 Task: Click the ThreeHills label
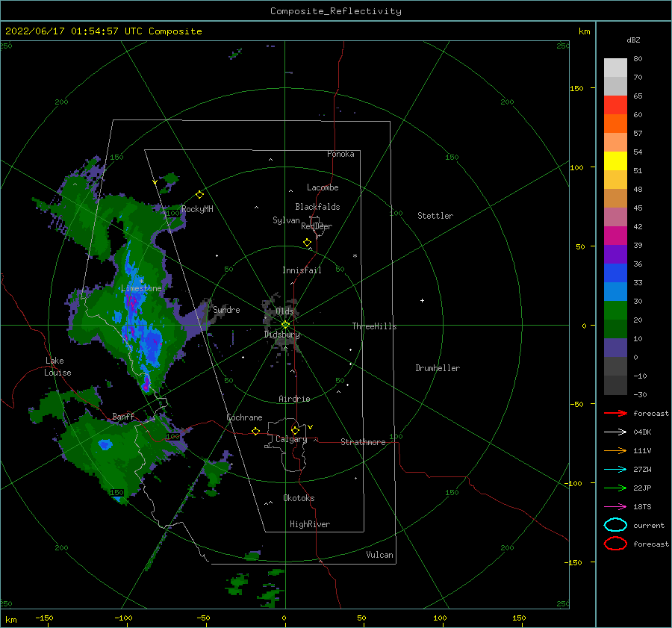[374, 326]
